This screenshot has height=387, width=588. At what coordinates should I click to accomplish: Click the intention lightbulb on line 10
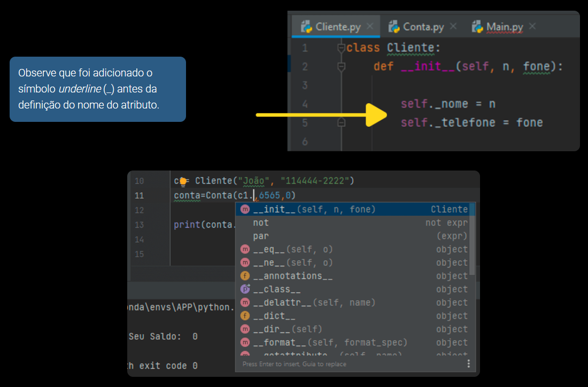tap(183, 182)
